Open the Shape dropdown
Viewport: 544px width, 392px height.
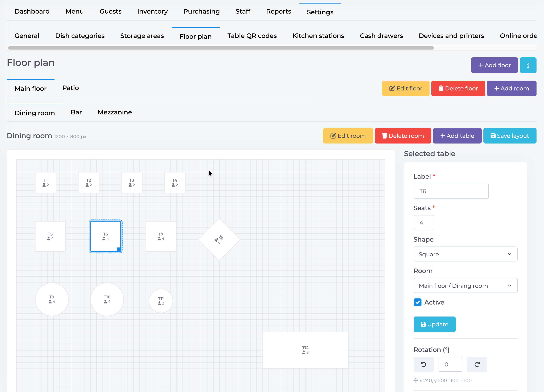(x=465, y=254)
